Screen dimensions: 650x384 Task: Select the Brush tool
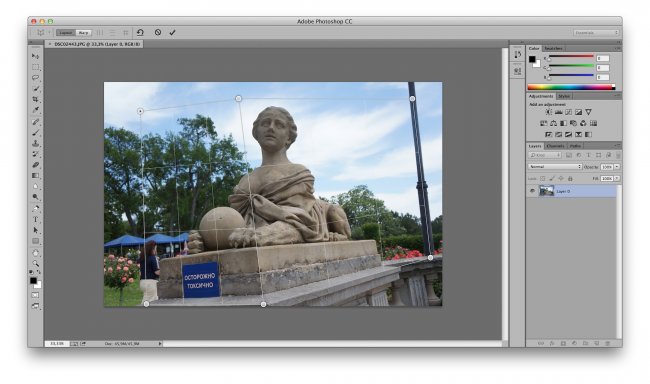click(36, 133)
